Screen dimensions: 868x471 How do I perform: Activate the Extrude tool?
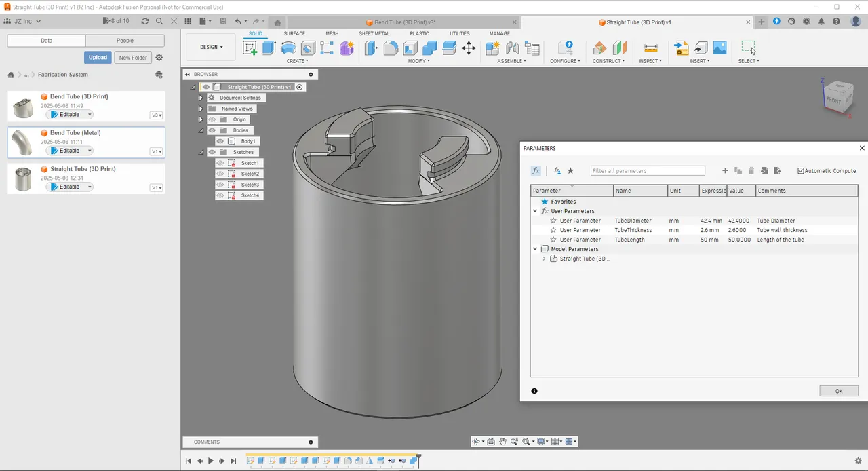point(269,48)
